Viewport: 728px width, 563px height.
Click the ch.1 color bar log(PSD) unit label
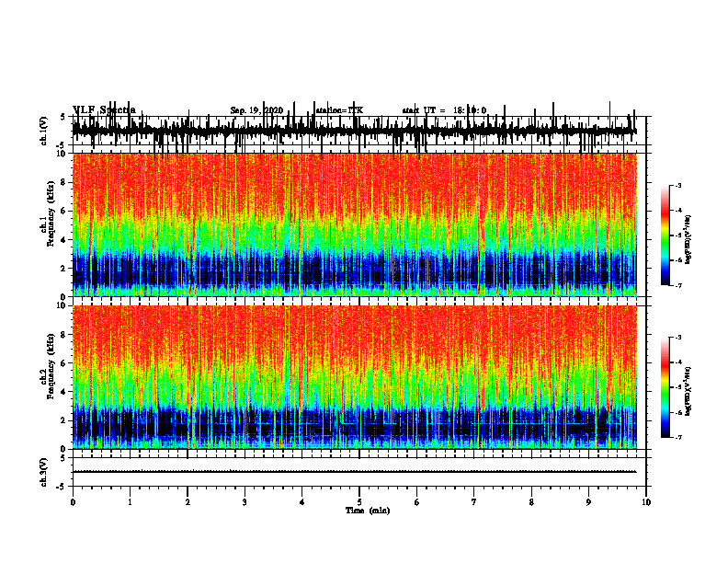pyautogui.click(x=688, y=239)
